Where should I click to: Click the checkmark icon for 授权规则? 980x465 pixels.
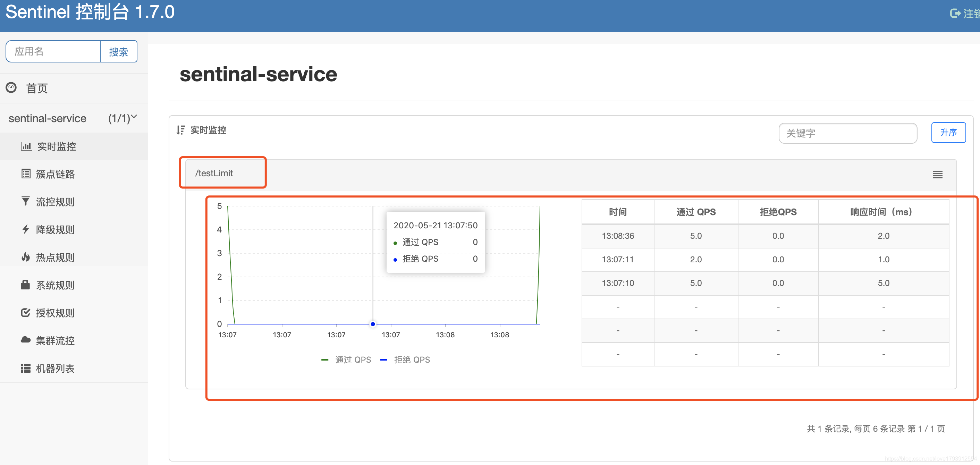(x=25, y=312)
